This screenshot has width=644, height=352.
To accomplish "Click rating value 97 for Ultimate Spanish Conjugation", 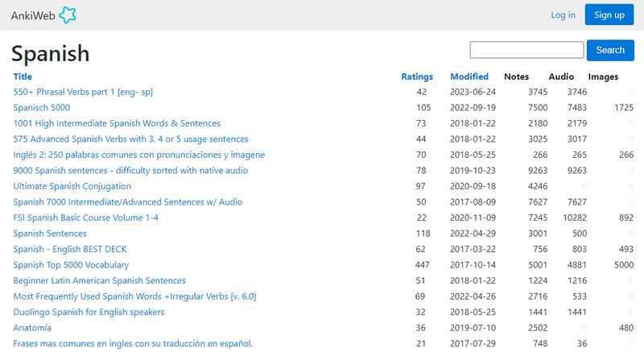I will (420, 186).
